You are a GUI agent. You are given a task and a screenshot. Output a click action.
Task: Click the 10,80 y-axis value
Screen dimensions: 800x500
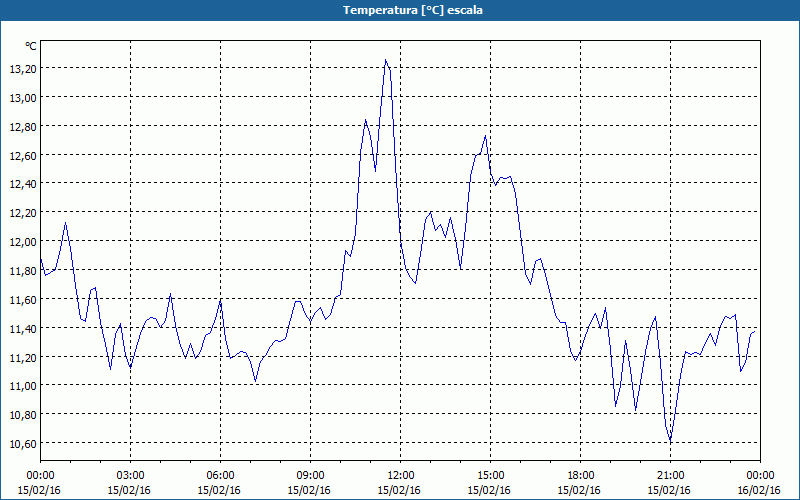pyautogui.click(x=23, y=415)
